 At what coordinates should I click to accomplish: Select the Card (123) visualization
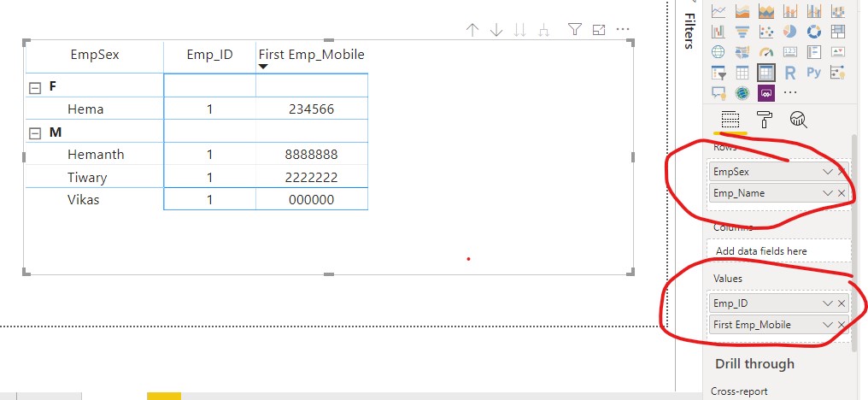[790, 51]
